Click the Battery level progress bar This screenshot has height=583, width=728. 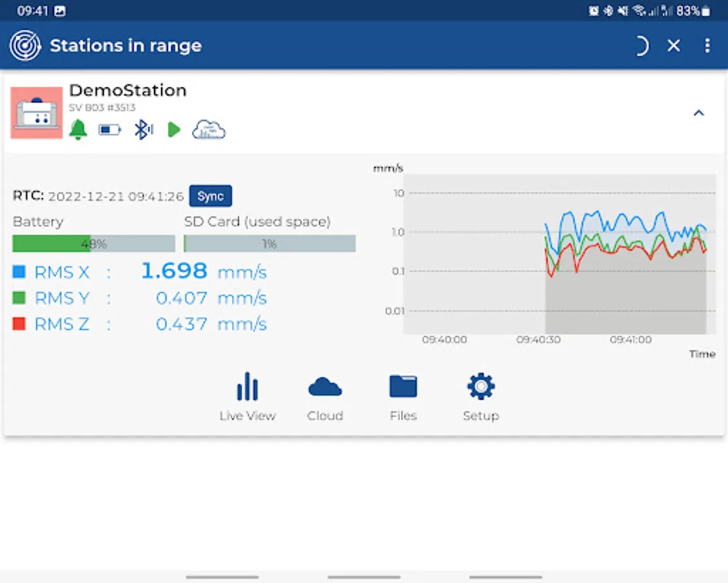click(94, 243)
